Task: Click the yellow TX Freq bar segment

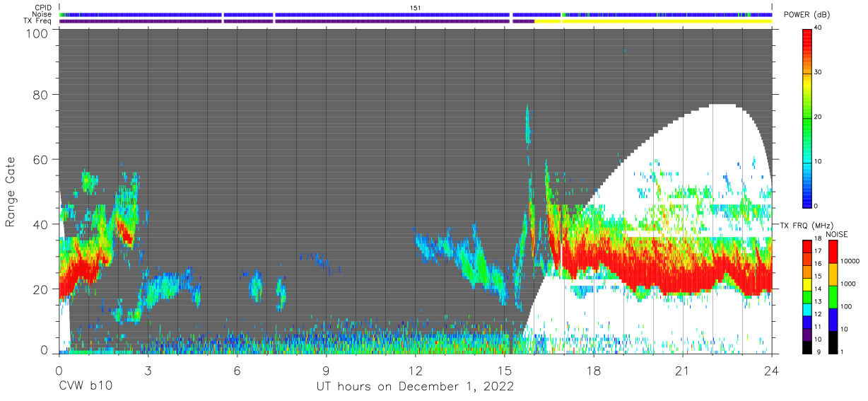Action: point(654,21)
